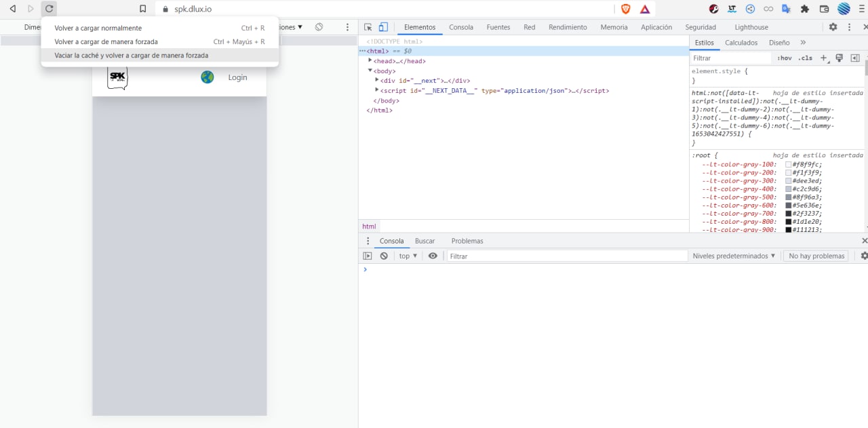Toggle the device toolbar icon

pos(383,27)
